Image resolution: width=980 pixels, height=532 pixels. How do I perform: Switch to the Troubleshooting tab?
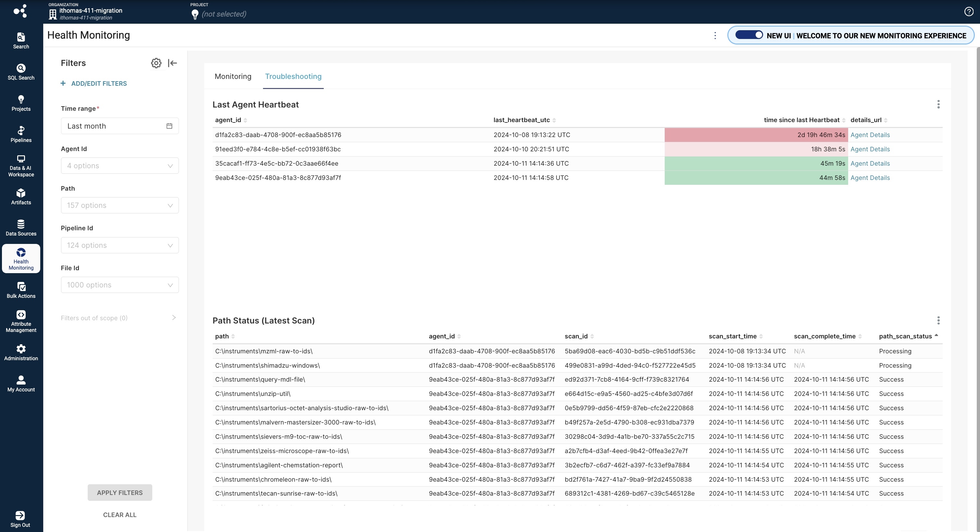(293, 77)
